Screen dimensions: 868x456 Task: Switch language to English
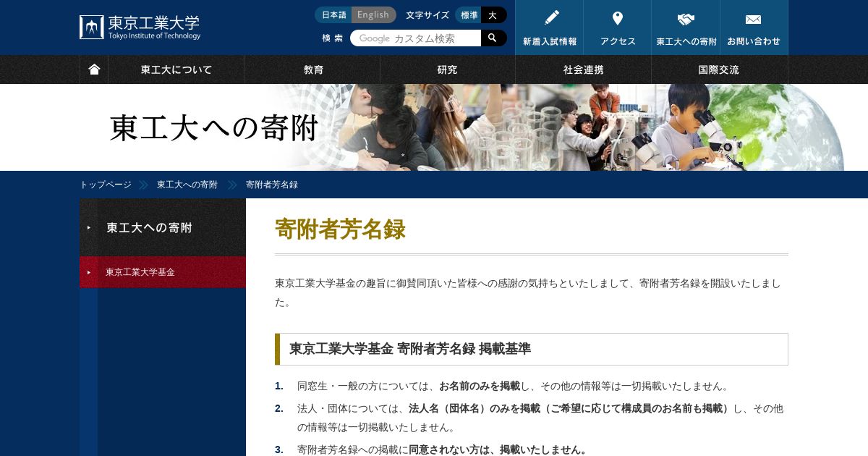tap(374, 14)
